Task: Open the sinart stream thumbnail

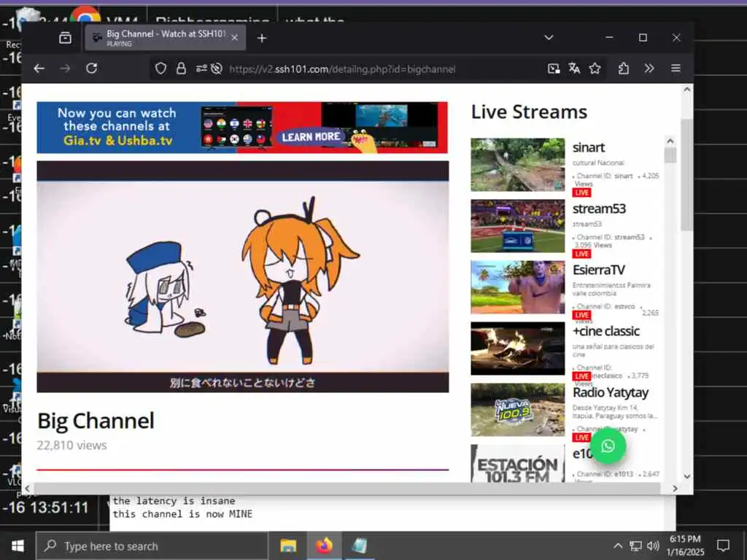Action: tap(518, 165)
